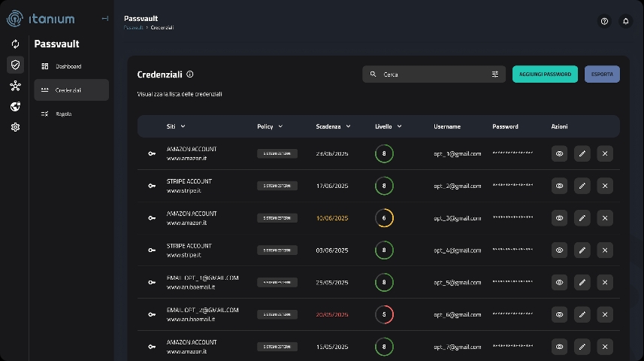
Task: Click the Aggiungi Password button
Action: click(x=545, y=74)
